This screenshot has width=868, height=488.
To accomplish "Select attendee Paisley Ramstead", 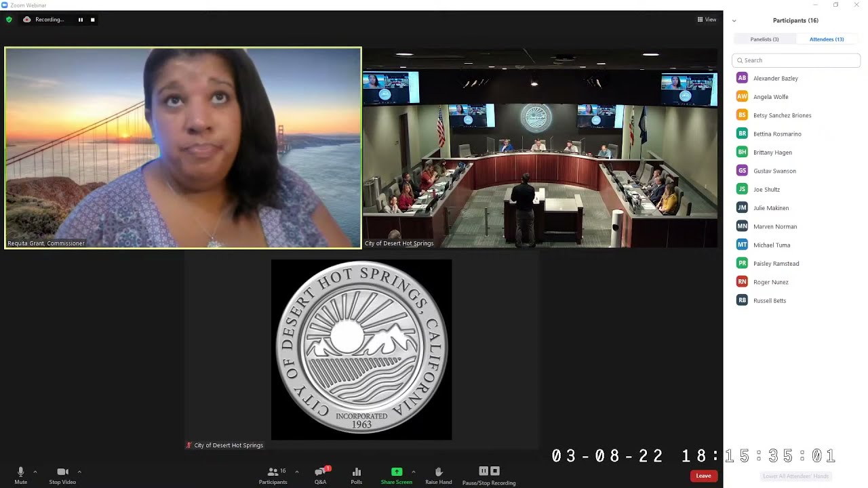I will click(796, 264).
